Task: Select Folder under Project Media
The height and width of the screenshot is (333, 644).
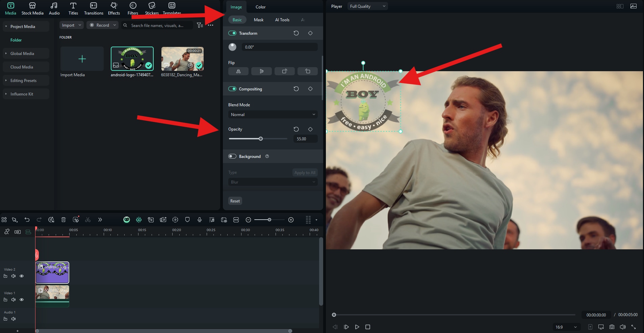Action: 16,40
